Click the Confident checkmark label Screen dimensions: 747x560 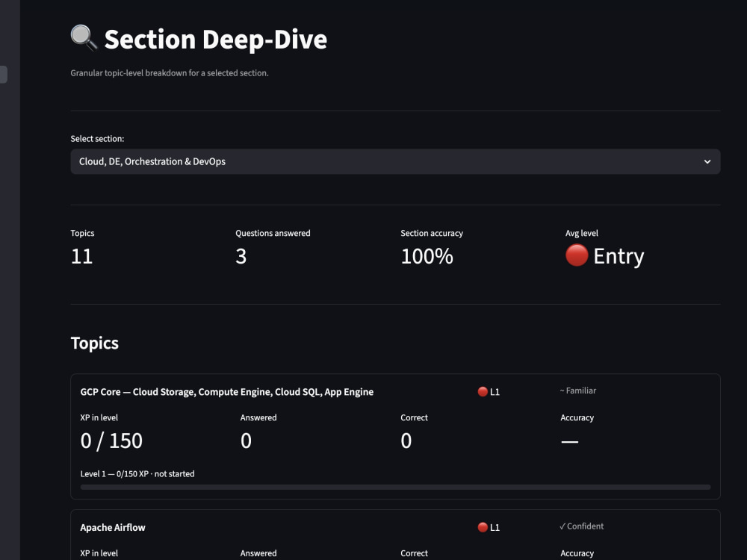tap(581, 526)
